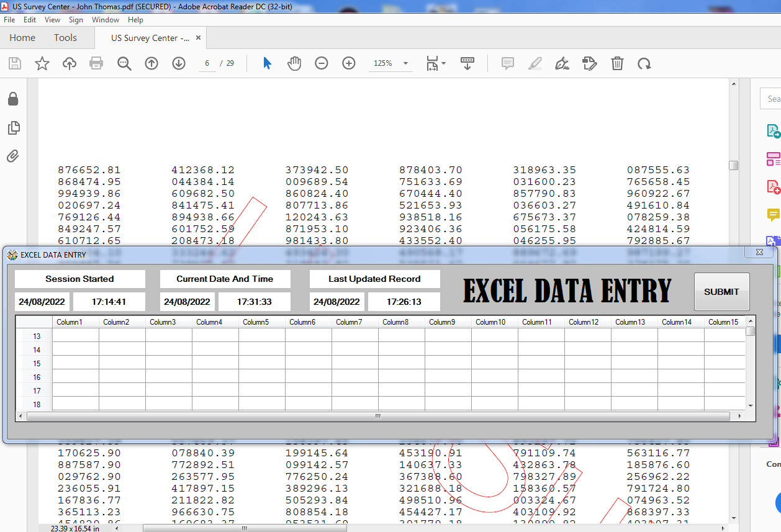Go to next page arrow
Viewport: 781px width, 532px height.
point(179,63)
